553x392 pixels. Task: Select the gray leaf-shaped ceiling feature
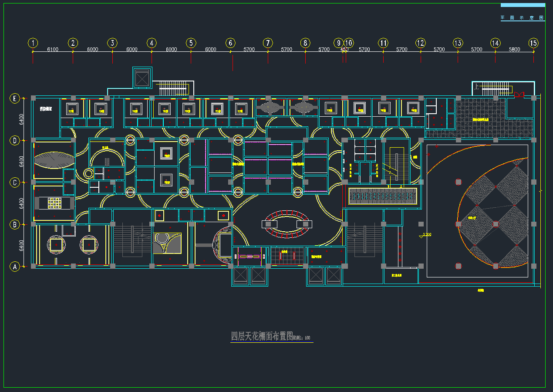(54, 159)
